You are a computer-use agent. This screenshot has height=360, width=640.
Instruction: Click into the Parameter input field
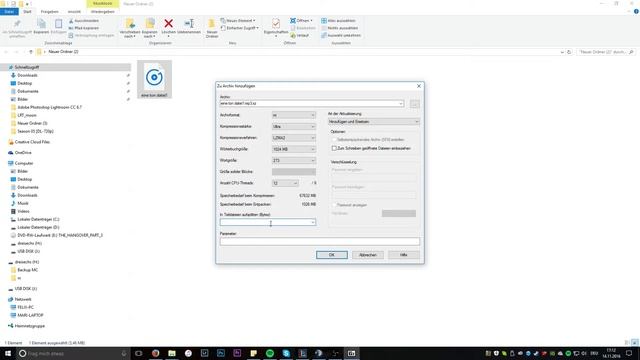[320, 242]
